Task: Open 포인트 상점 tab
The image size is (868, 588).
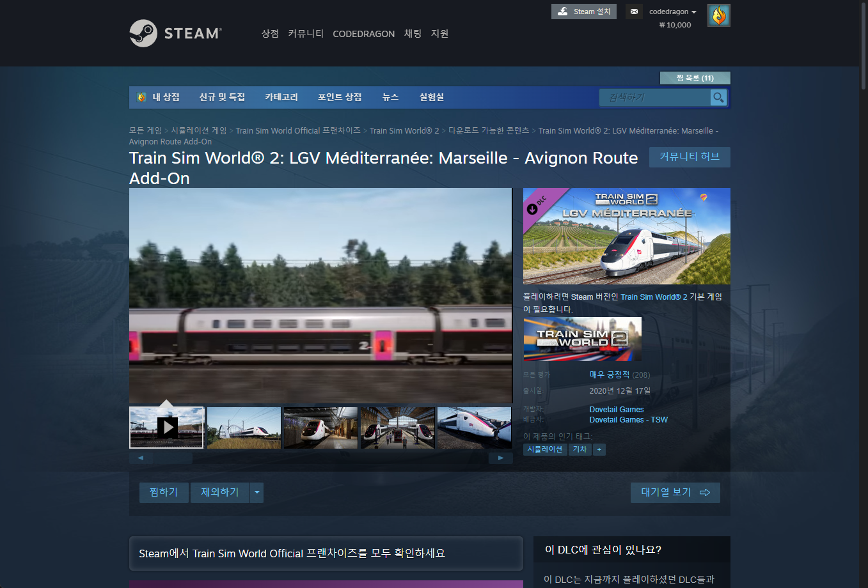Action: [340, 97]
